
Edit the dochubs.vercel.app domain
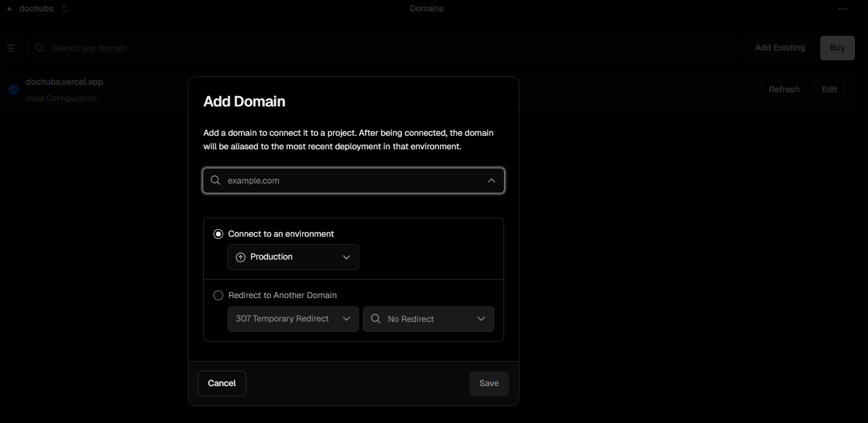tap(829, 90)
